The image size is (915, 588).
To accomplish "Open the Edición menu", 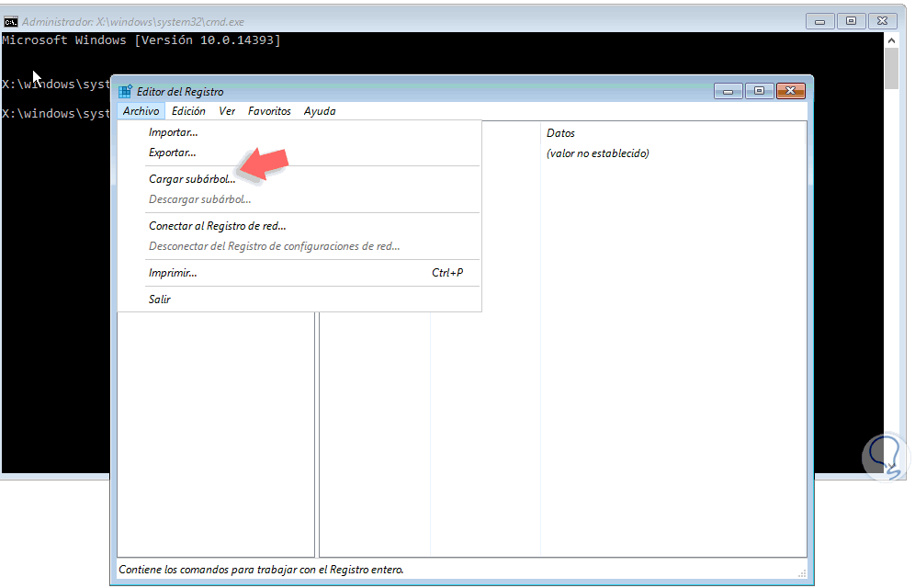I will click(188, 111).
